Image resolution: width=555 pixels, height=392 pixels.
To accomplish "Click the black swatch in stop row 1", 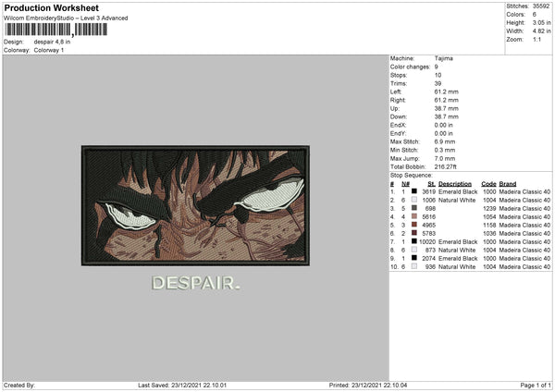I will click(x=414, y=191).
